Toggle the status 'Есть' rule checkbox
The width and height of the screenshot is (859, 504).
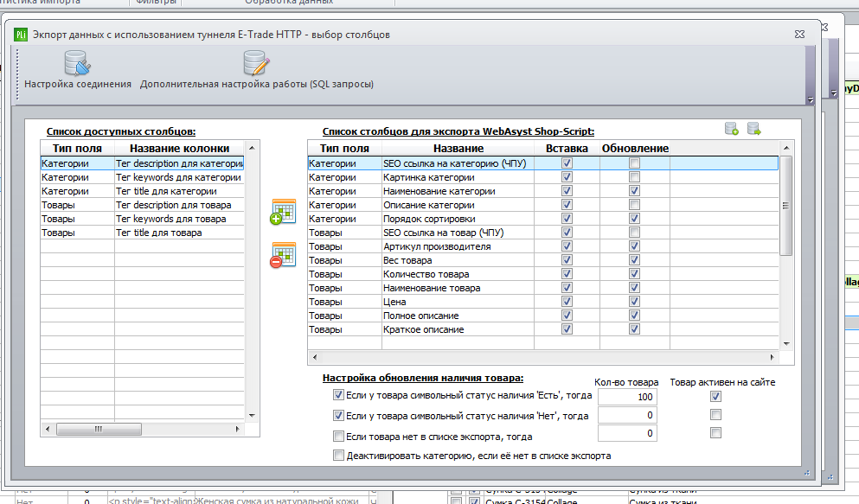338,394
